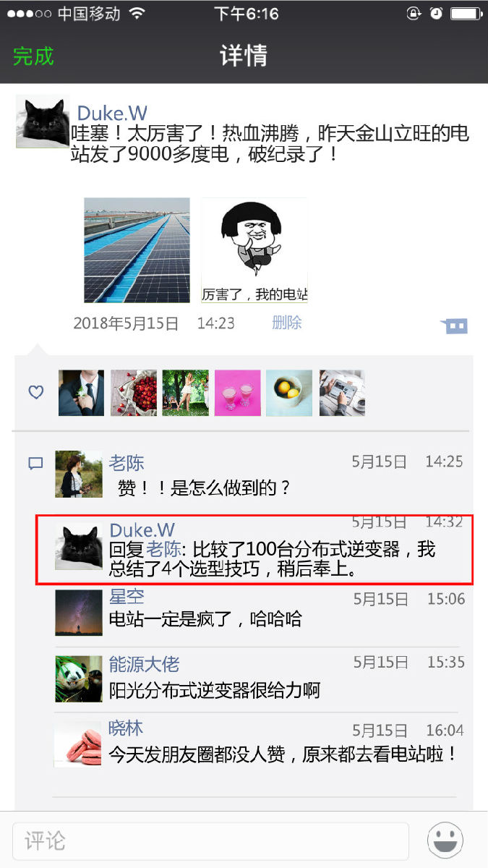488x868 pixels.
Task: Tap the cherries liker avatar
Action: tap(133, 393)
